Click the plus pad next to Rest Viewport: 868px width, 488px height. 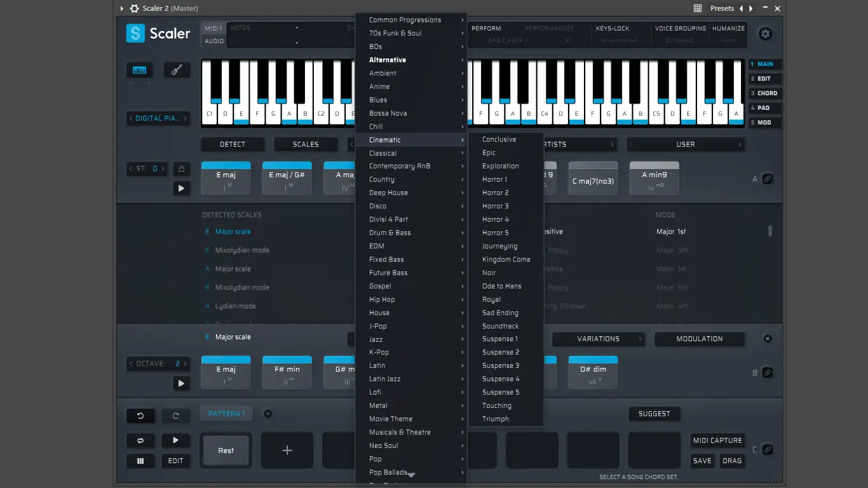pyautogui.click(x=287, y=451)
